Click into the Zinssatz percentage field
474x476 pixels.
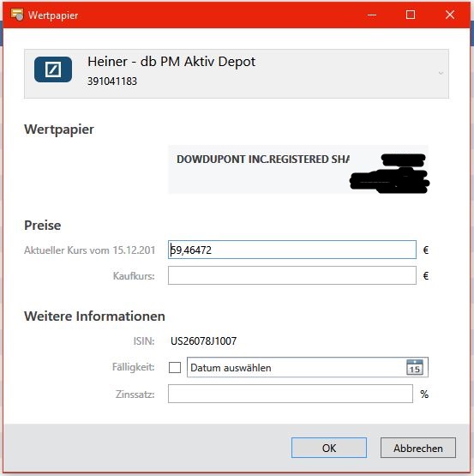pyautogui.click(x=291, y=394)
